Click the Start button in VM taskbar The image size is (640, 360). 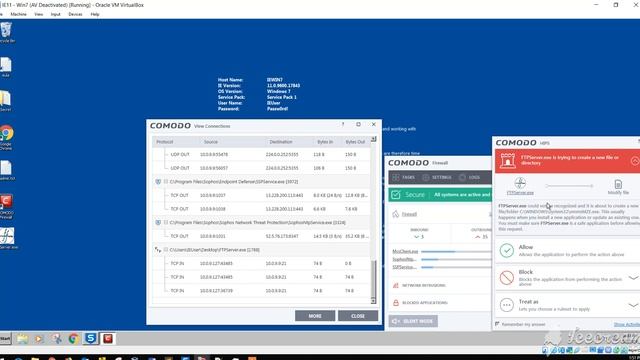pos(5,338)
